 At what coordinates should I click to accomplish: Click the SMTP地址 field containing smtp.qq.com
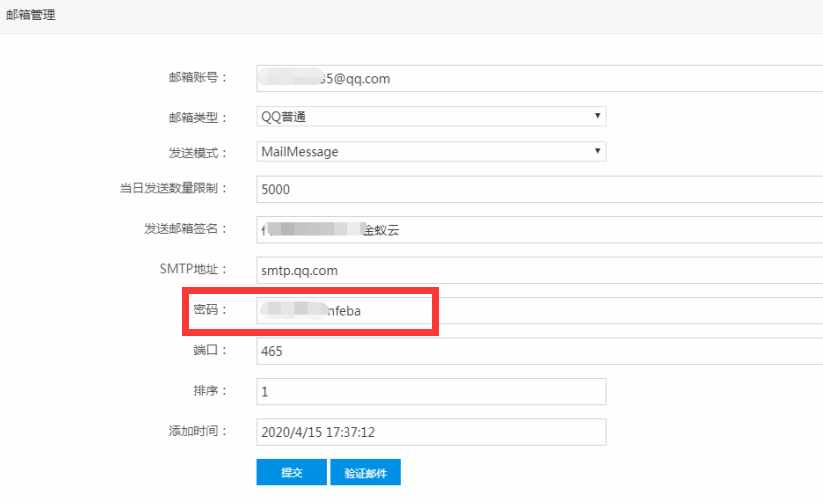(x=538, y=270)
